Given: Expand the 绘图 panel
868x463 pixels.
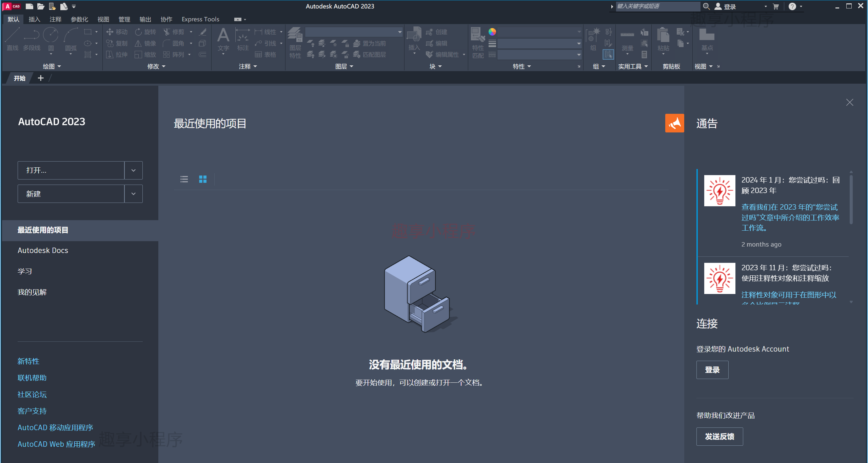Looking at the screenshot, I should click(52, 66).
